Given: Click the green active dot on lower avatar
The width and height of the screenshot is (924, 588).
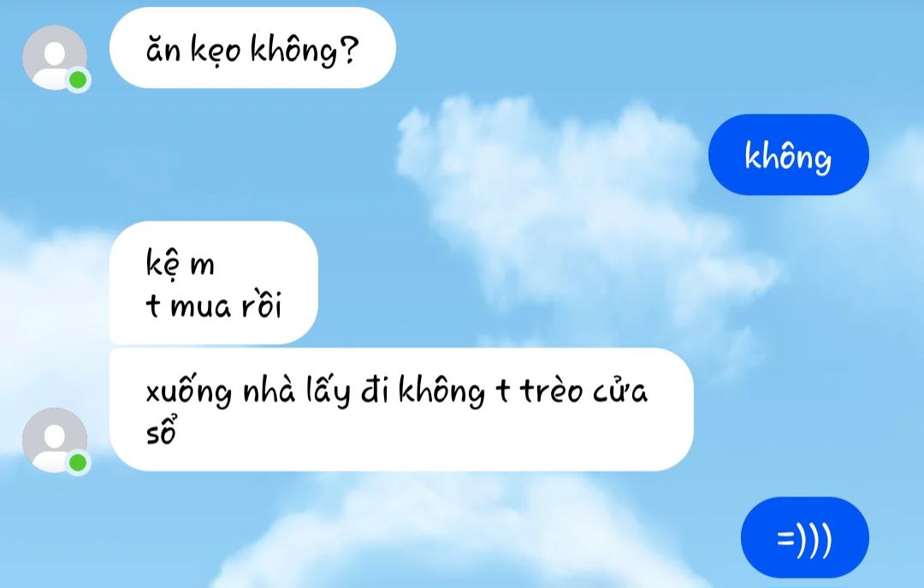Looking at the screenshot, I should tap(78, 462).
